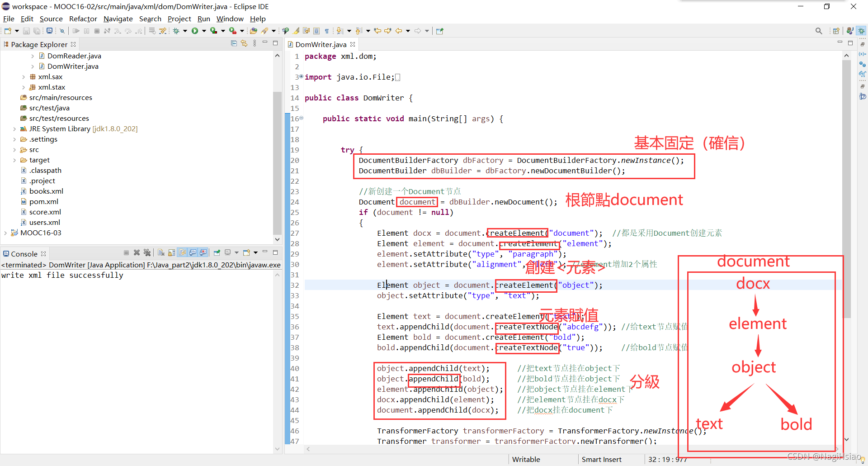The width and height of the screenshot is (868, 466).
Task: Toggle Pin Console
Action: pos(217,252)
